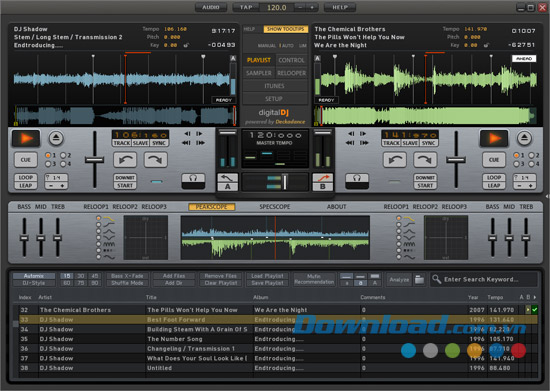Click the Analyze button

click(399, 279)
